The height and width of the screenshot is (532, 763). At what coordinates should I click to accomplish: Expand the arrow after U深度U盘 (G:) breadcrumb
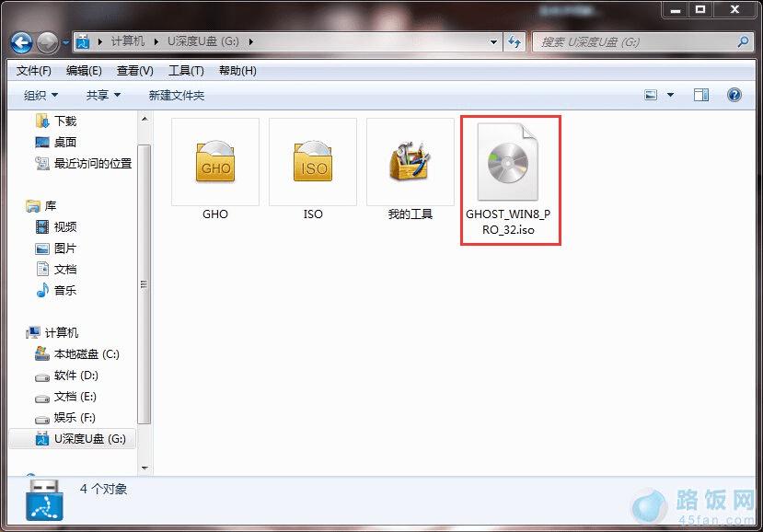pos(250,41)
